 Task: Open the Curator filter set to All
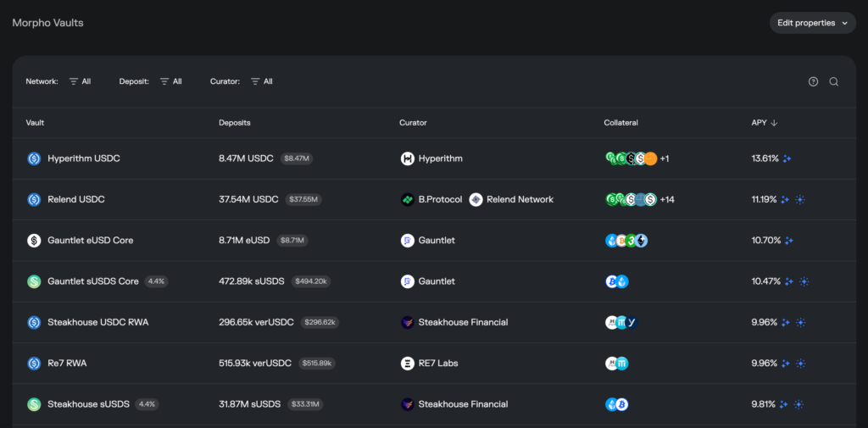(x=262, y=81)
